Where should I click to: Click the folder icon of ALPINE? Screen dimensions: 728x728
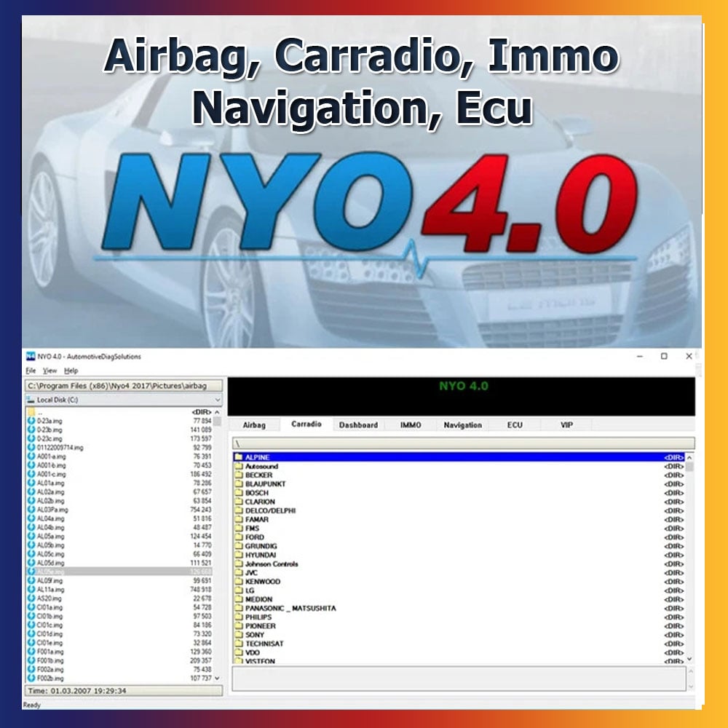coord(239,457)
